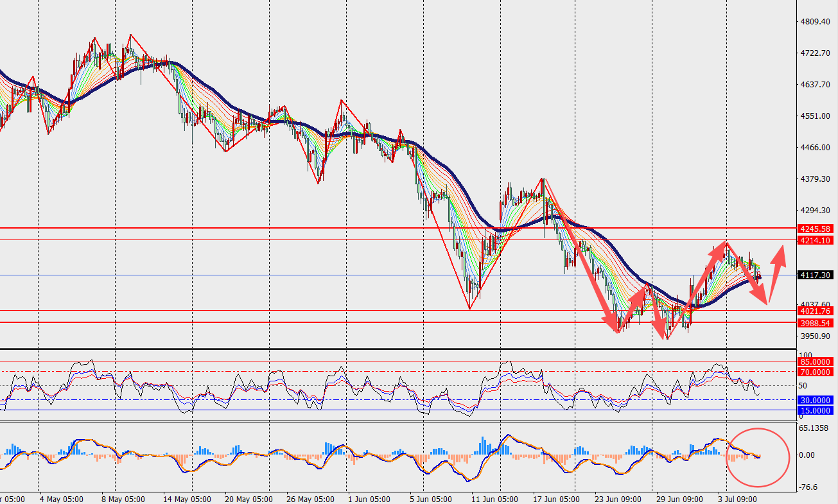The width and height of the screenshot is (838, 504).
Task: Click the 3950.90 price axis value
Action: [x=817, y=336]
